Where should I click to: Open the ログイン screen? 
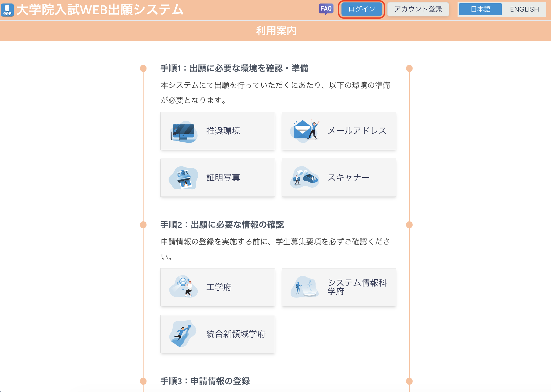(361, 9)
